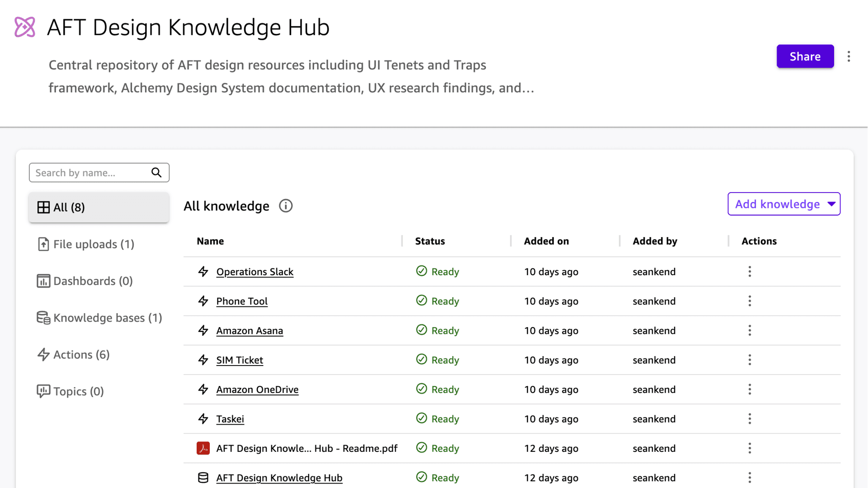The height and width of the screenshot is (488, 868).
Task: Click the AFT Design Knowledge Hub logo icon
Action: pos(25,27)
